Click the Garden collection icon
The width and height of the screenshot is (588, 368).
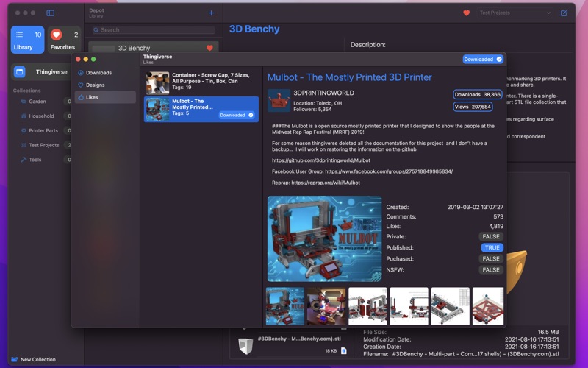[x=24, y=102]
